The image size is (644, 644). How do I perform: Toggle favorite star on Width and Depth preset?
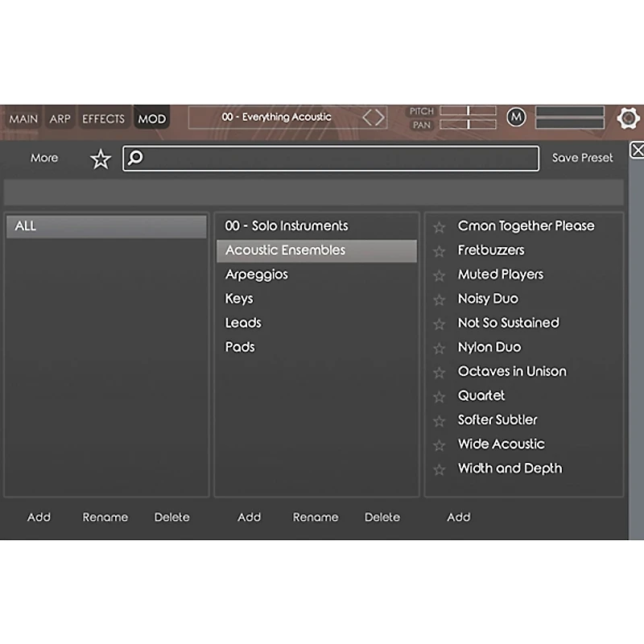(x=439, y=469)
